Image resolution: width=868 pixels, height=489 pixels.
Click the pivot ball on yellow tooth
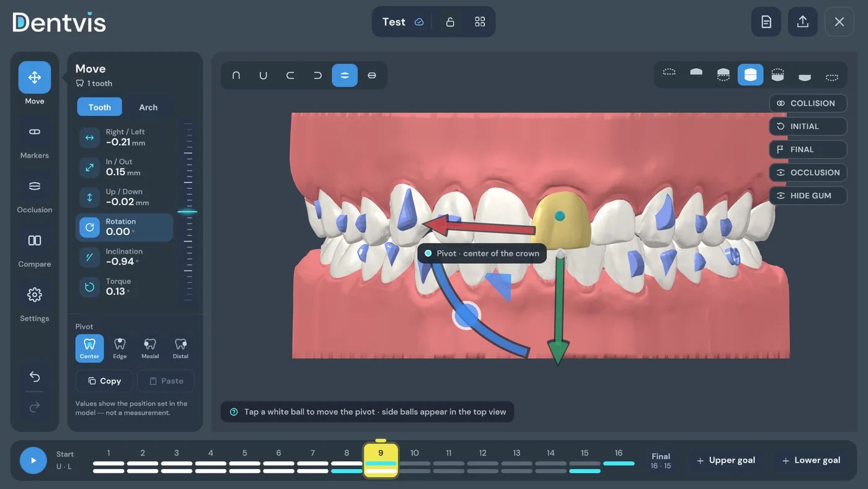coord(560,216)
